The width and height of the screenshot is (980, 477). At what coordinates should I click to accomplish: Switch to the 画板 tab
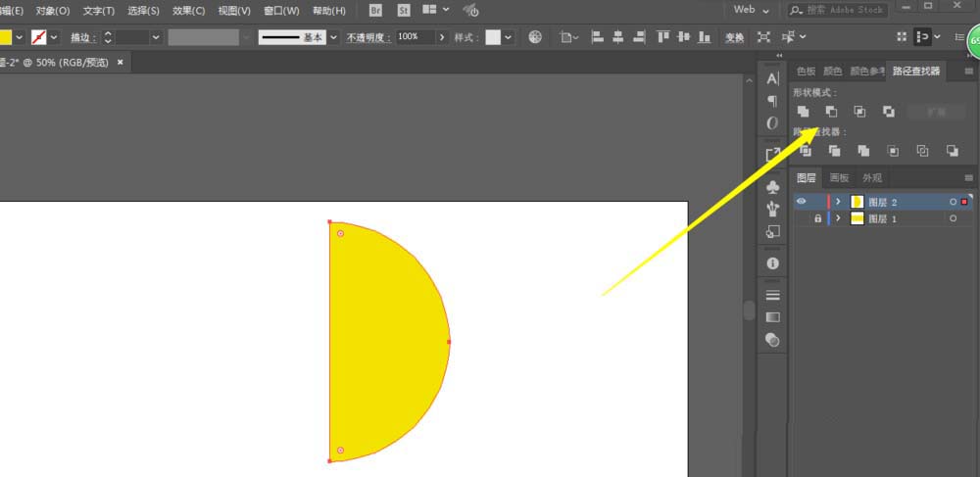[x=840, y=178]
